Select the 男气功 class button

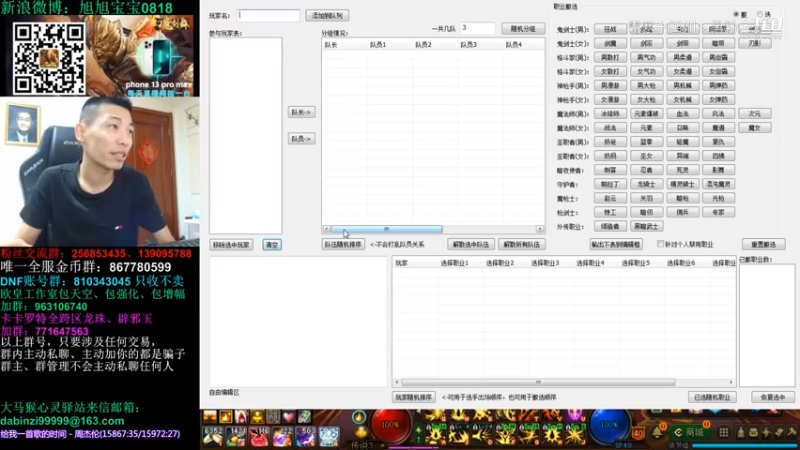pyautogui.click(x=646, y=57)
